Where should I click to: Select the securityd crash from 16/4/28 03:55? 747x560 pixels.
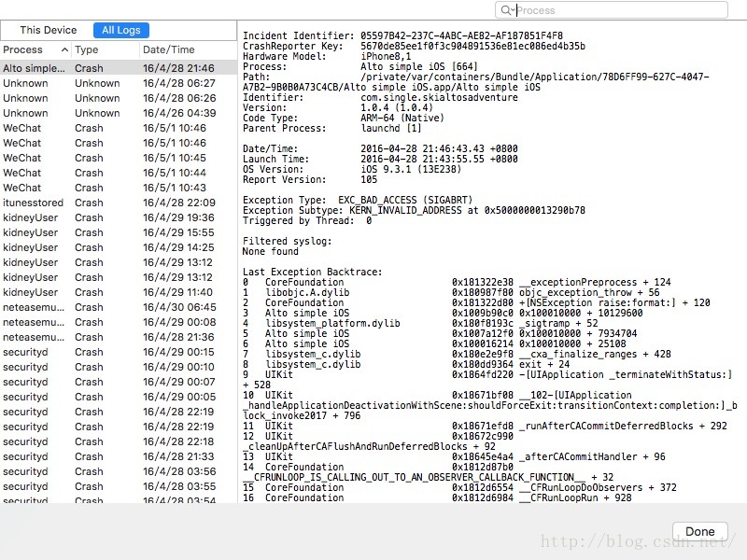click(x=119, y=486)
